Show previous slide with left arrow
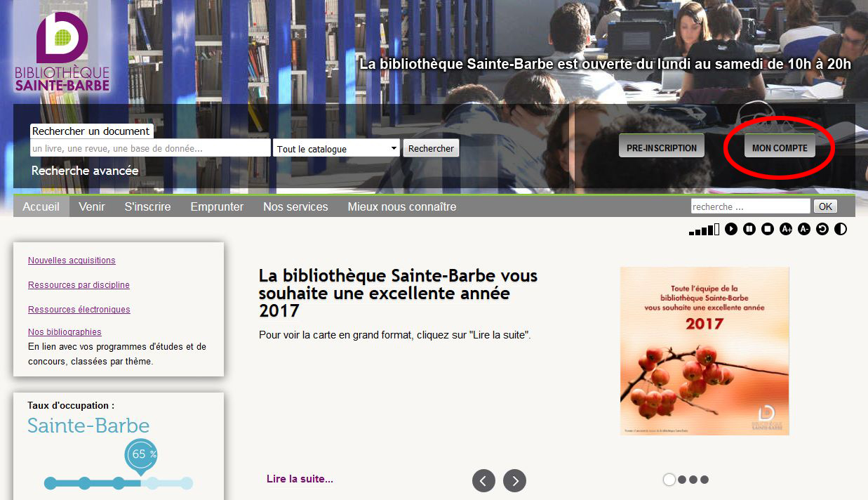Image resolution: width=868 pixels, height=500 pixels. (x=483, y=480)
